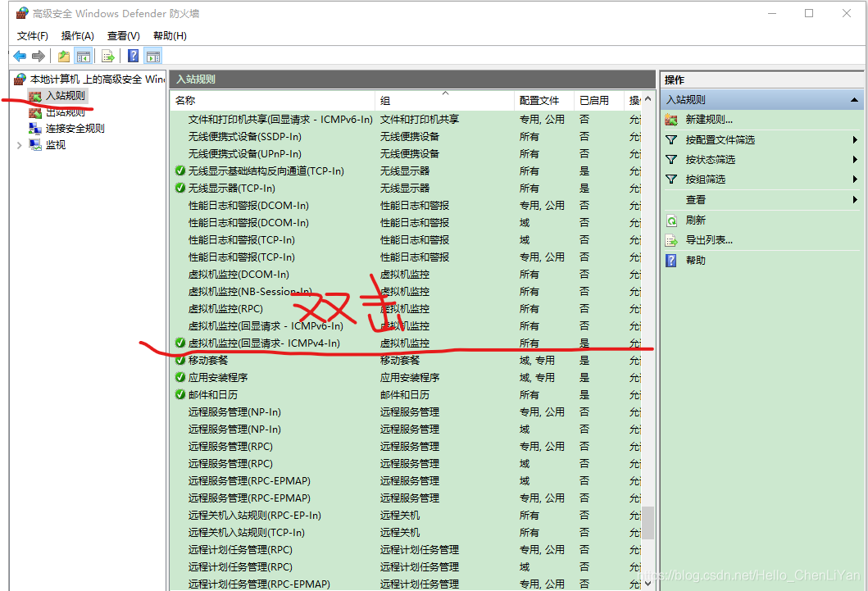Click 帮助 in the actions pane
The height and width of the screenshot is (591, 868).
(x=696, y=260)
